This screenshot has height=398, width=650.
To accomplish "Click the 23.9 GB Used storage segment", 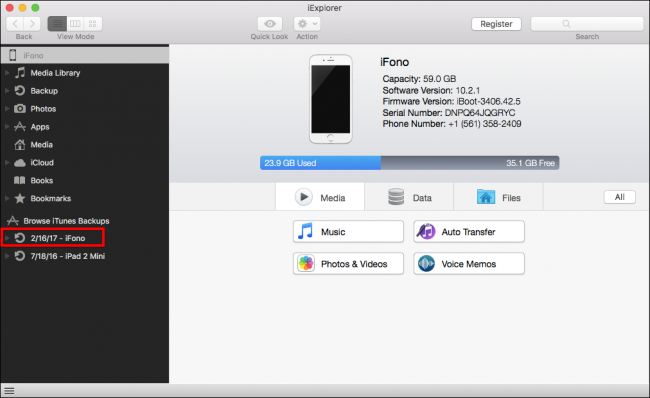I will 320,163.
